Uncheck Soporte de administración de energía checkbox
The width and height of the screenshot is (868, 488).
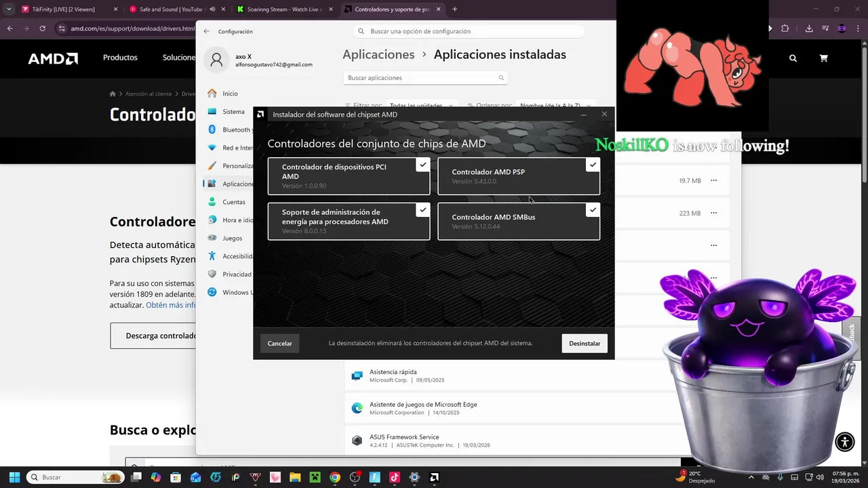pyautogui.click(x=423, y=210)
